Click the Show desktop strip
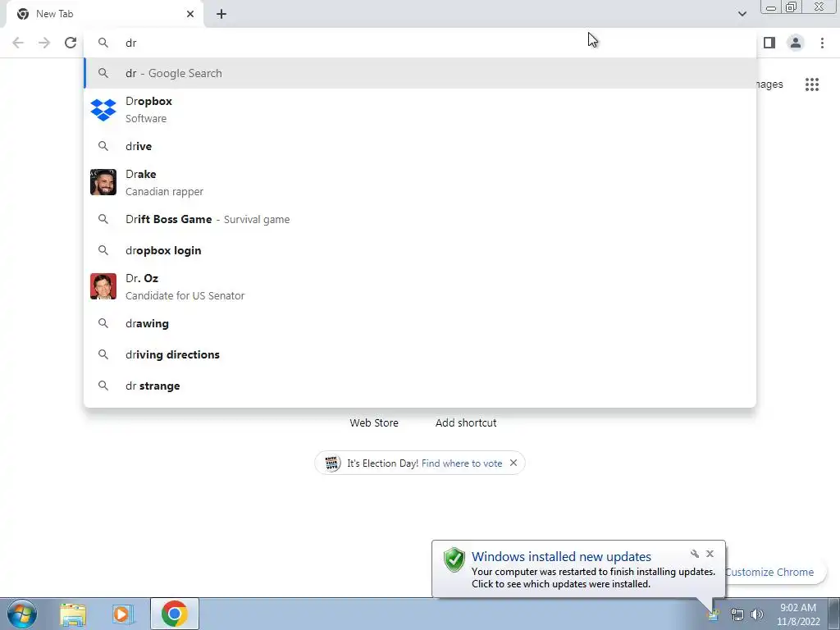Screen dimensions: 840x630 coord(833,614)
